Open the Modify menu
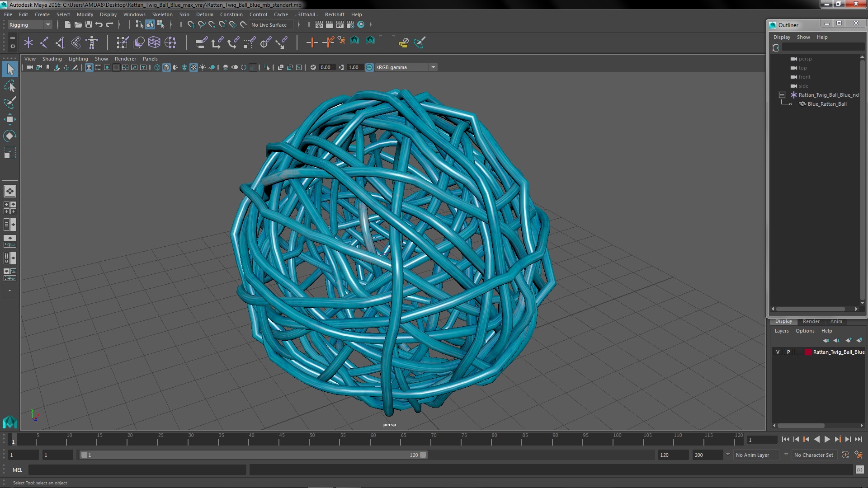Image resolution: width=868 pixels, height=488 pixels. [x=85, y=14]
